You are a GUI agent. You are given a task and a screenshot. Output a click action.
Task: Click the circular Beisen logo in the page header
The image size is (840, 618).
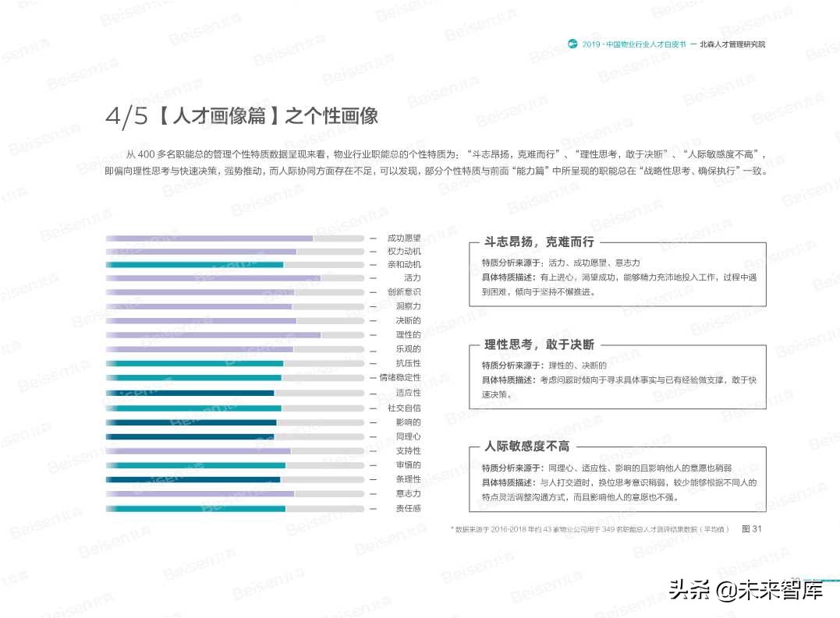571,44
